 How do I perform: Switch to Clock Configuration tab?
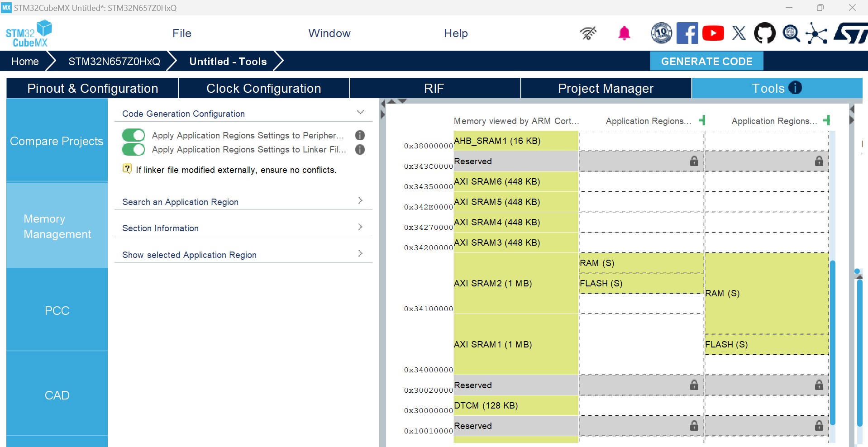tap(264, 88)
